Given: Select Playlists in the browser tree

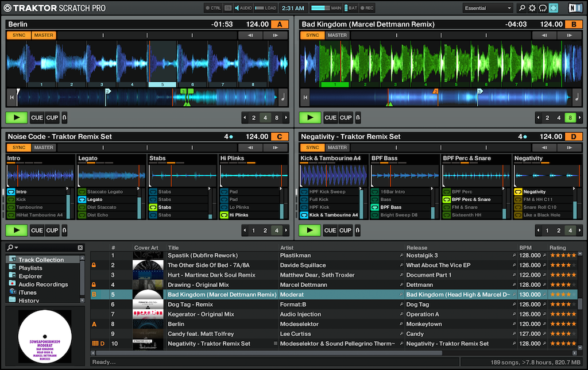Looking at the screenshot, I should (x=30, y=268).
